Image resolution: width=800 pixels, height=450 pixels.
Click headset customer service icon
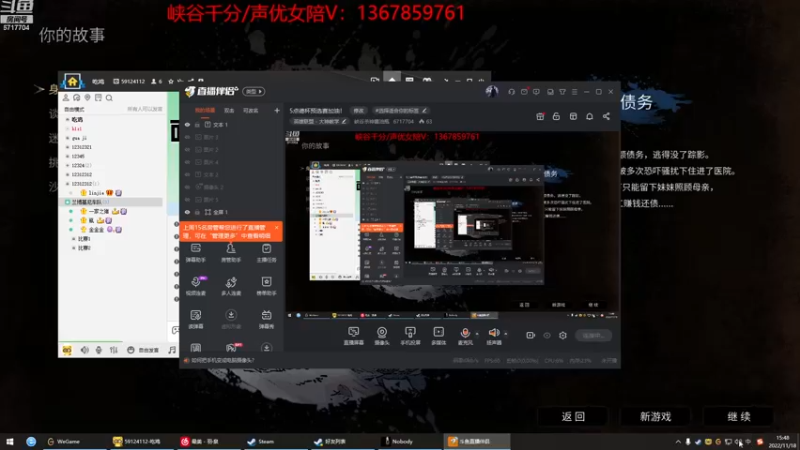coord(511,92)
